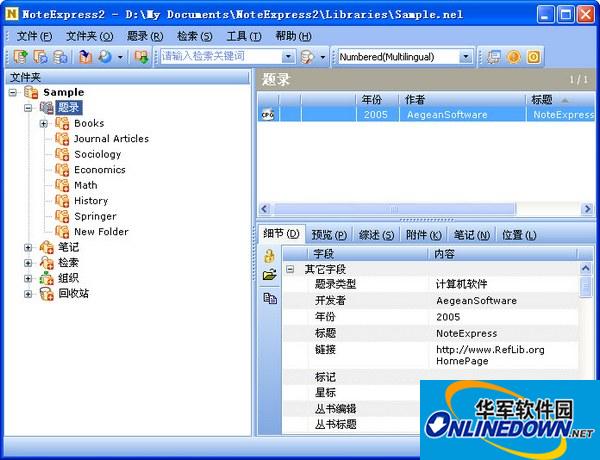Collapse the Sample library root node
Screen dimensions: 600x460
click(x=13, y=92)
